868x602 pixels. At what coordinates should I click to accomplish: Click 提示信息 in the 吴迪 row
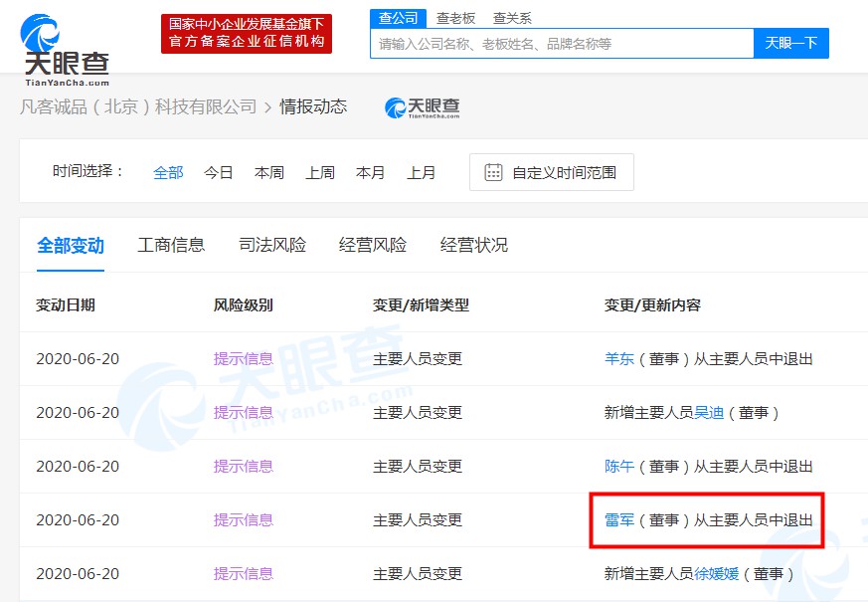click(x=243, y=413)
